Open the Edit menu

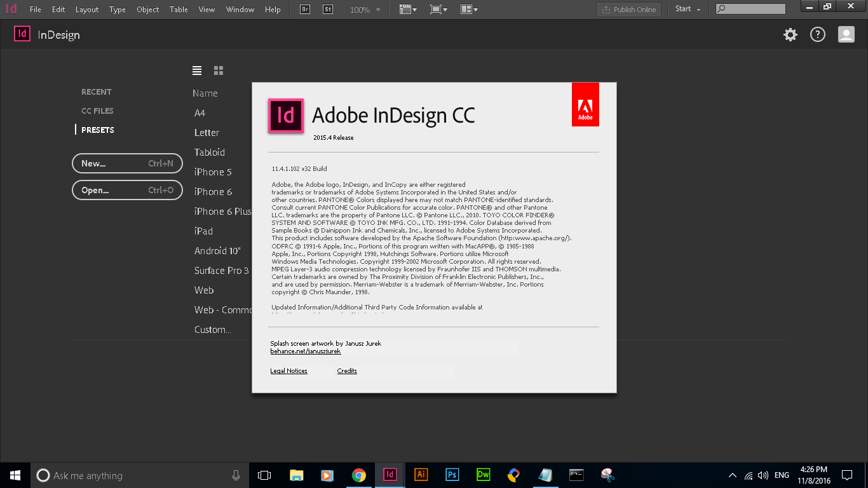pos(58,10)
